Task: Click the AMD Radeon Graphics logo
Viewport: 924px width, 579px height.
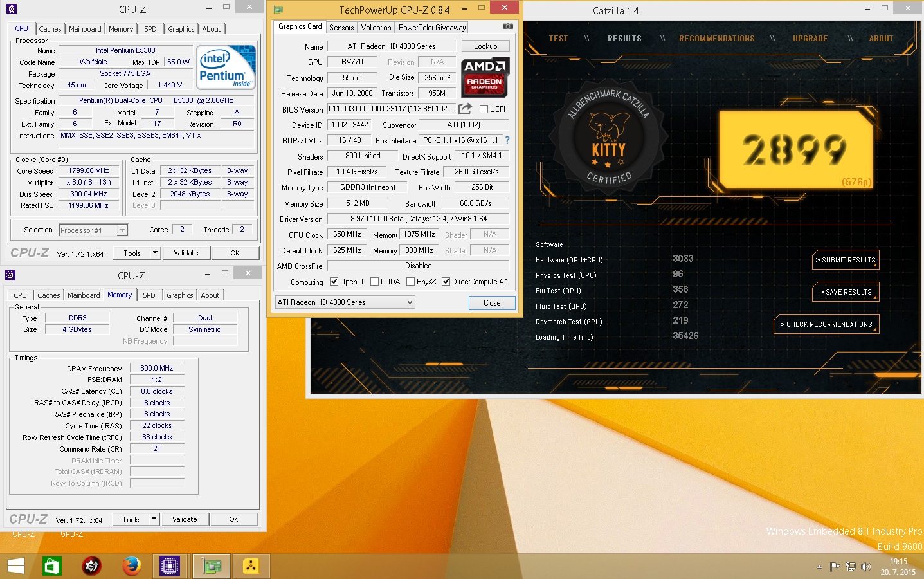Action: point(485,77)
